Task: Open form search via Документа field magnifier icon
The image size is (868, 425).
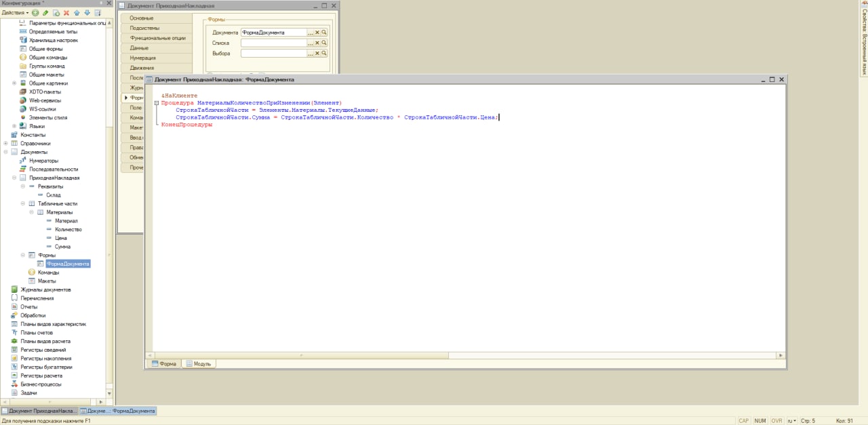Action: coord(324,33)
